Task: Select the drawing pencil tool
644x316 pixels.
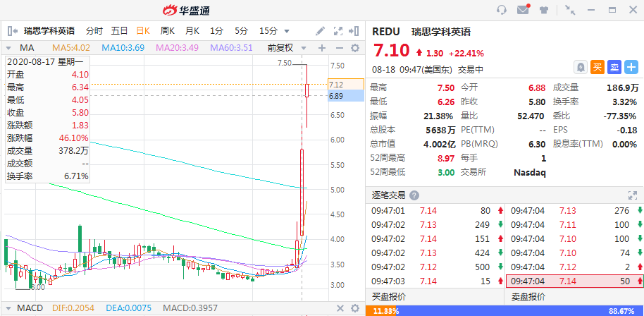Action: pyautogui.click(x=320, y=31)
